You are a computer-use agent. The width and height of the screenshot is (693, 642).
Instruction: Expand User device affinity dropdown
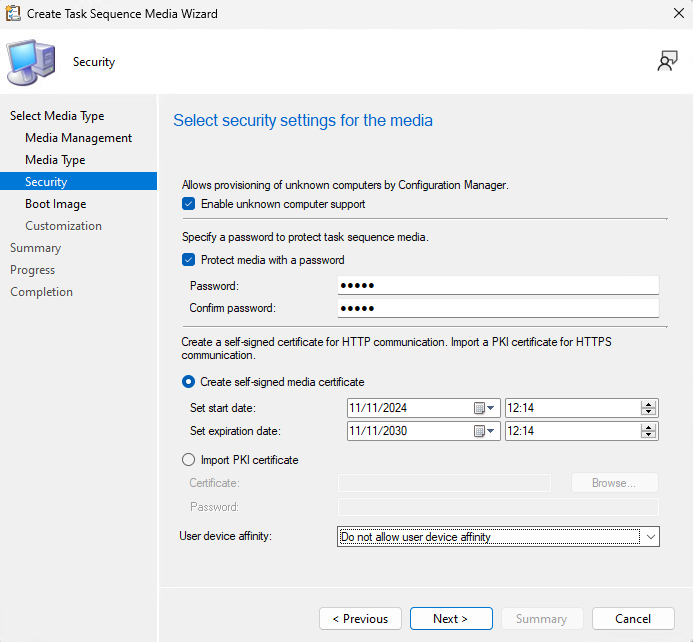[x=651, y=537]
